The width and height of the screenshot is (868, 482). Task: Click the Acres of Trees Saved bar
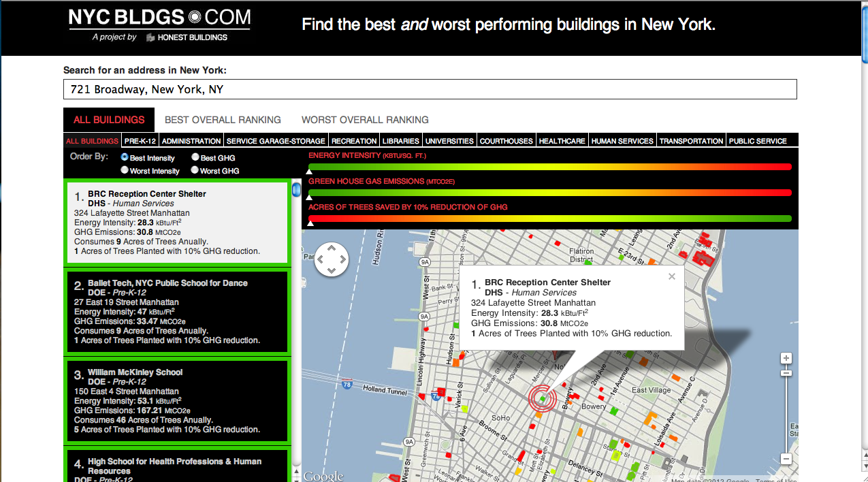pos(549,219)
